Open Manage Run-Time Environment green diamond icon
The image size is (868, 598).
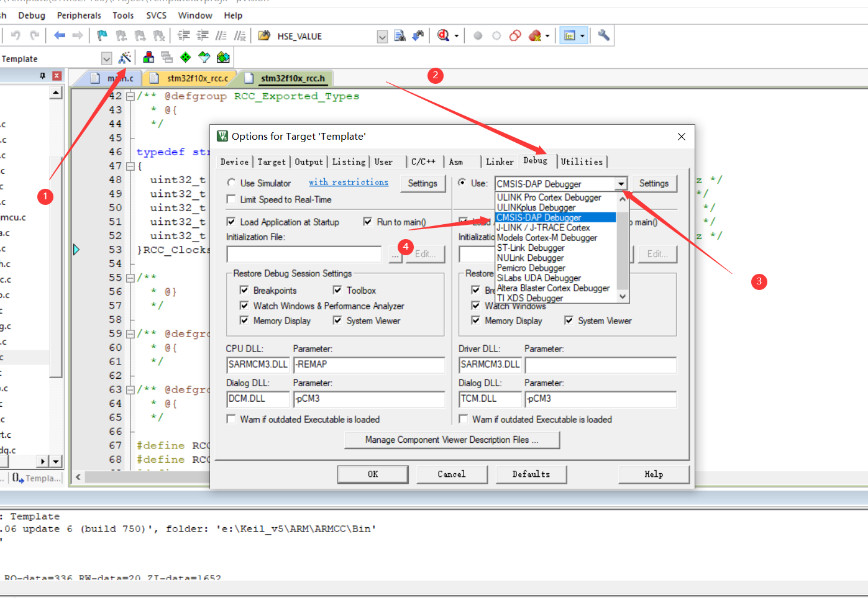click(185, 58)
